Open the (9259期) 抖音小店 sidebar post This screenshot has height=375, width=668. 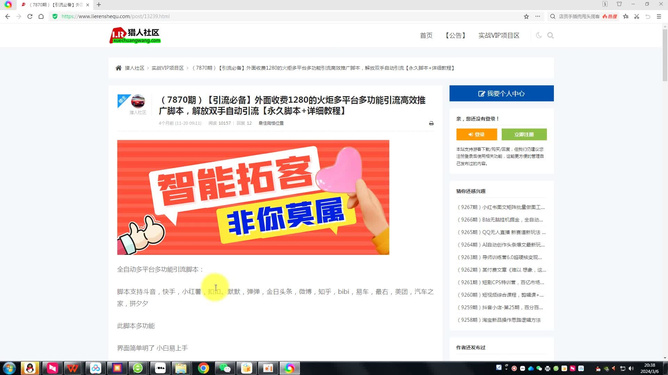tap(500, 307)
